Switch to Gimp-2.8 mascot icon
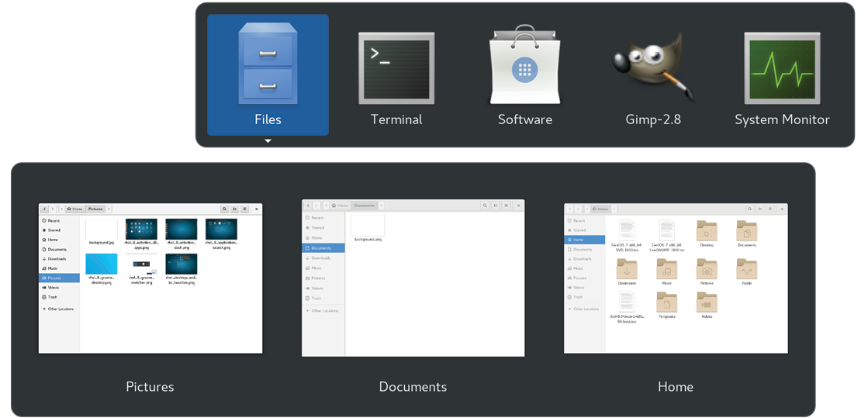Image resolution: width=868 pixels, height=418 pixels. tap(653, 70)
